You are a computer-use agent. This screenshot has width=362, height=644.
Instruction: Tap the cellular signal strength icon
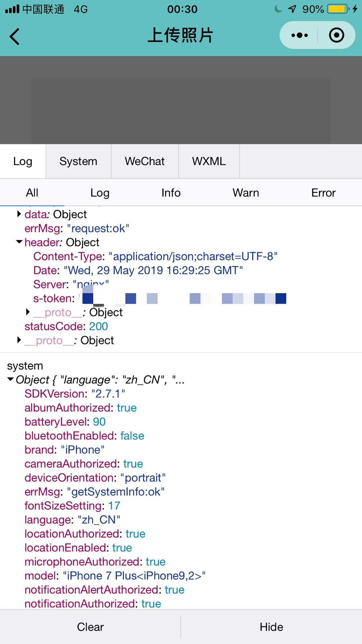12,9
